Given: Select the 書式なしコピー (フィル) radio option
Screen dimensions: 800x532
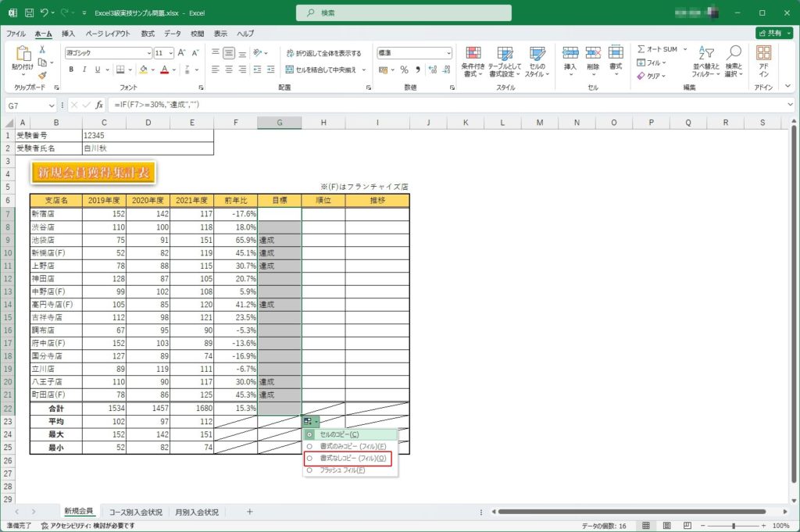Looking at the screenshot, I should pos(310,459).
